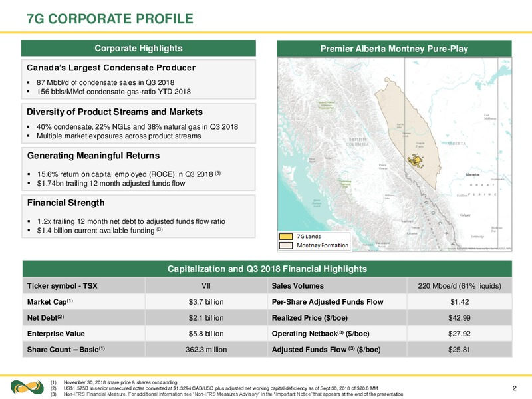Image resolution: width=532 pixels, height=399 pixels.
Task: Click the Enterprise Value label cell
Action: pyautogui.click(x=84, y=334)
